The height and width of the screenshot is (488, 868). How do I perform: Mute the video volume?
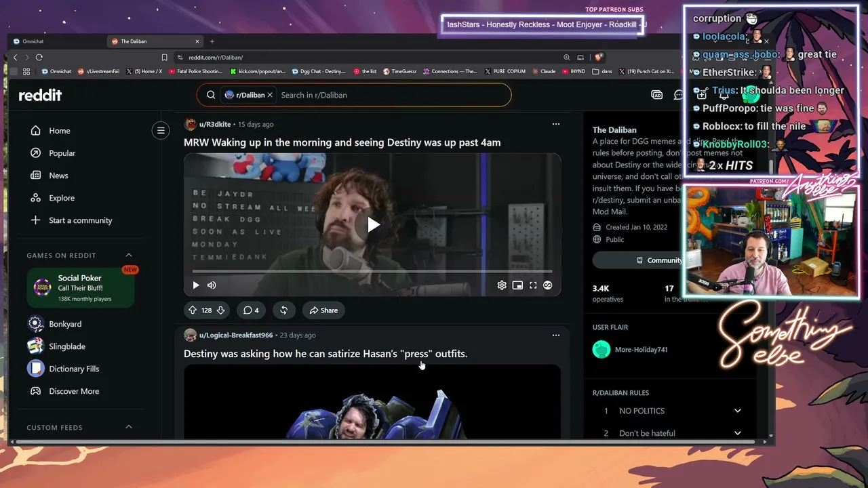[x=212, y=285]
